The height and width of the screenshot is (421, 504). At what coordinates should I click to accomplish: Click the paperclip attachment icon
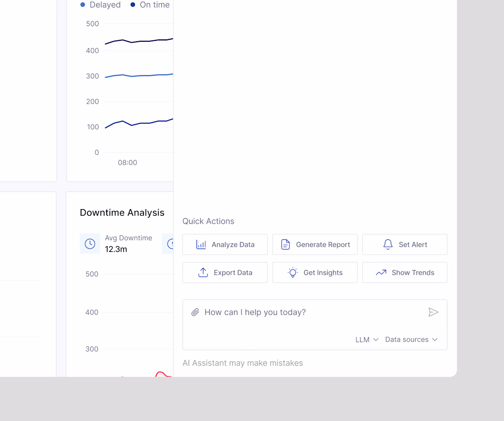click(195, 312)
